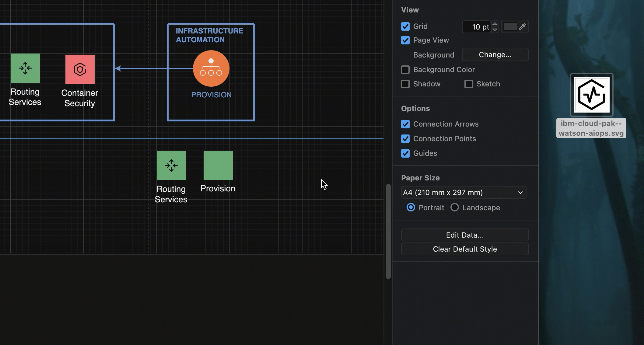
Task: Toggle off Connection Arrows
Action: [405, 124]
